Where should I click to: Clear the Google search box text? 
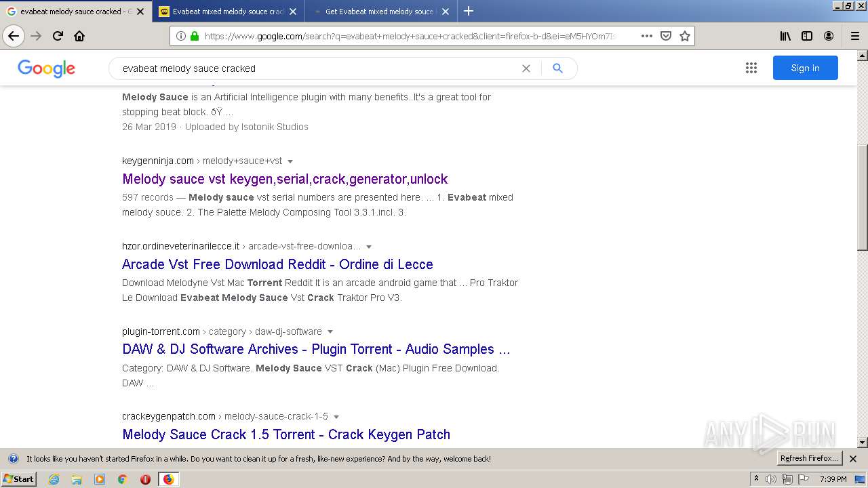pos(526,68)
